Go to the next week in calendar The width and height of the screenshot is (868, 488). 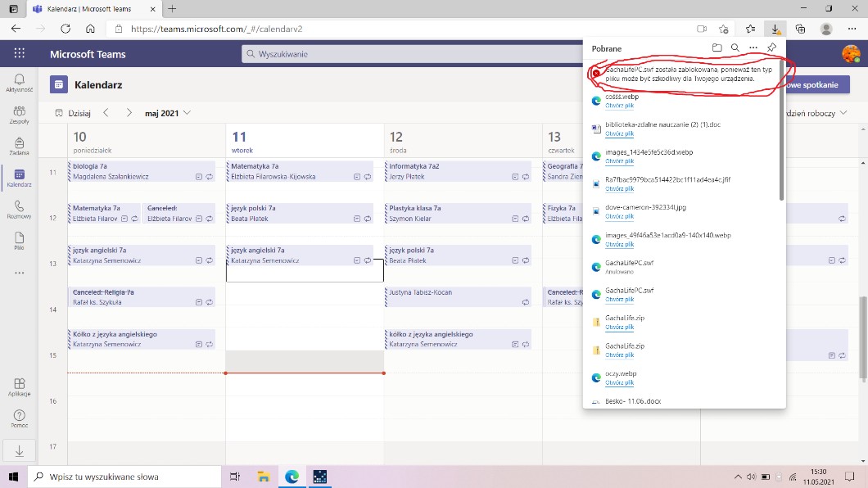pyautogui.click(x=129, y=113)
